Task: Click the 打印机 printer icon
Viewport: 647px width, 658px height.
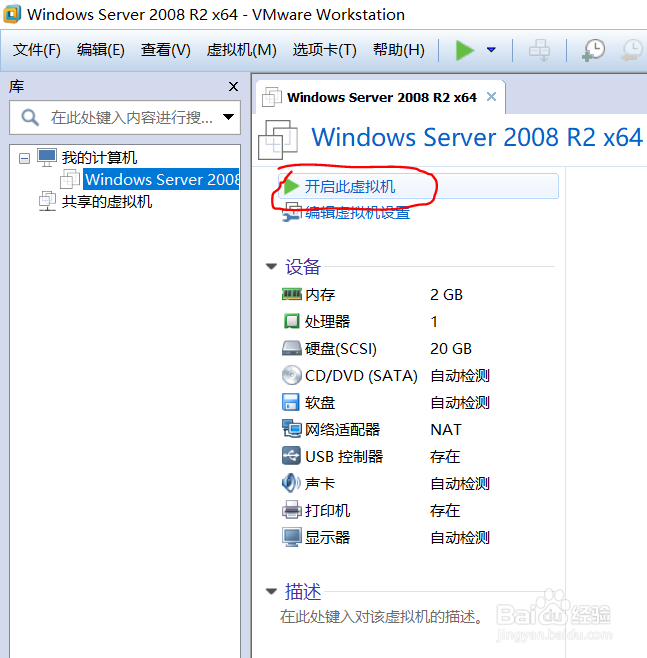Action: click(x=292, y=510)
